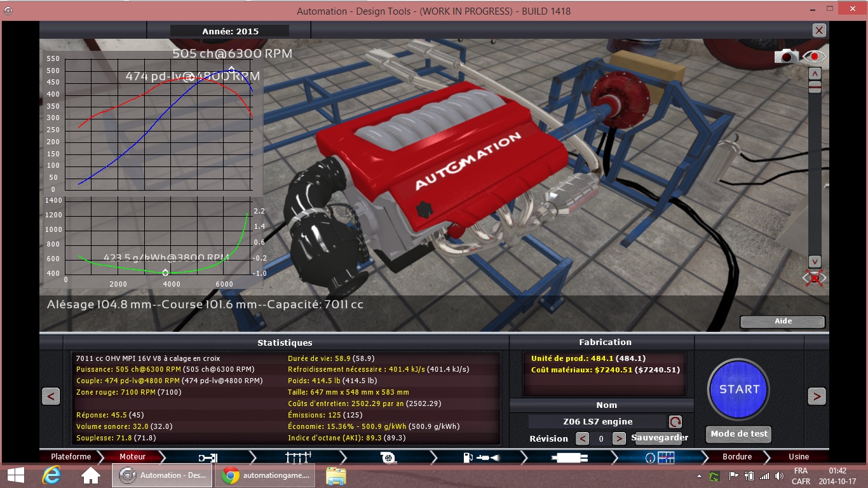Click the Refroidissement nécessaire stat

click(379, 369)
